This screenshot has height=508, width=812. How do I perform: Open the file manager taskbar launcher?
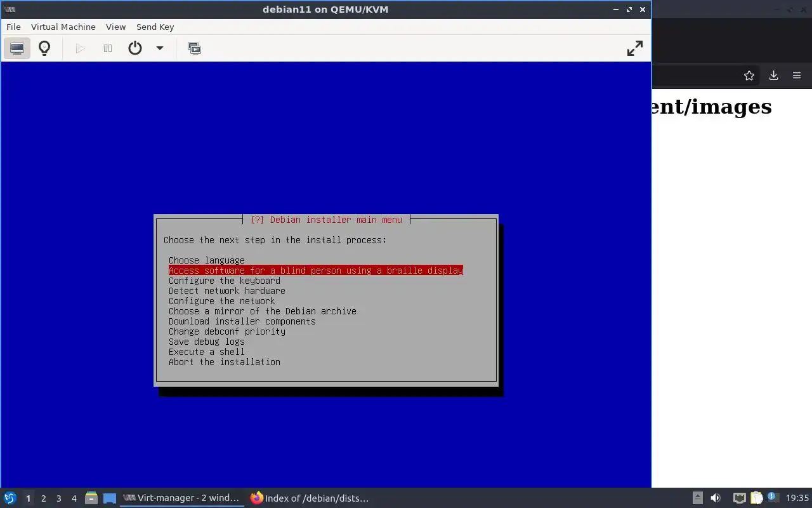tap(91, 498)
